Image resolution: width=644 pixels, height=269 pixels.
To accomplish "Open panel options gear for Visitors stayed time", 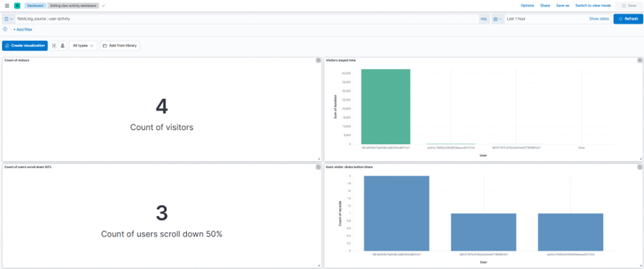I will pyautogui.click(x=640, y=61).
